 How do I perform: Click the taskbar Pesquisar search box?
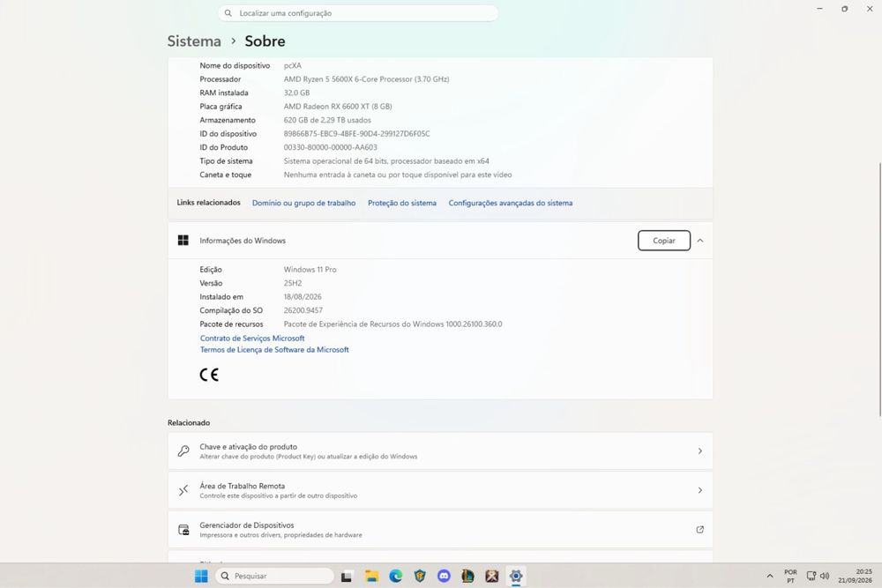274,576
